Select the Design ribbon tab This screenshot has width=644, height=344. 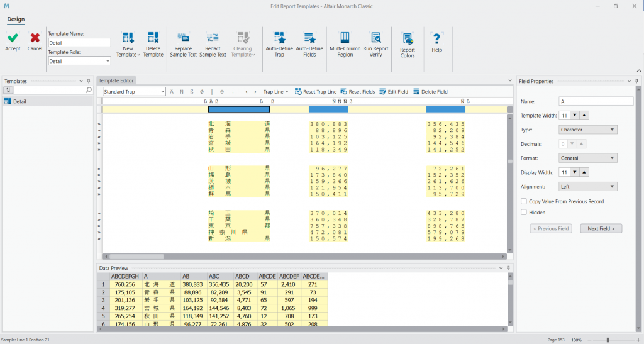click(x=16, y=19)
